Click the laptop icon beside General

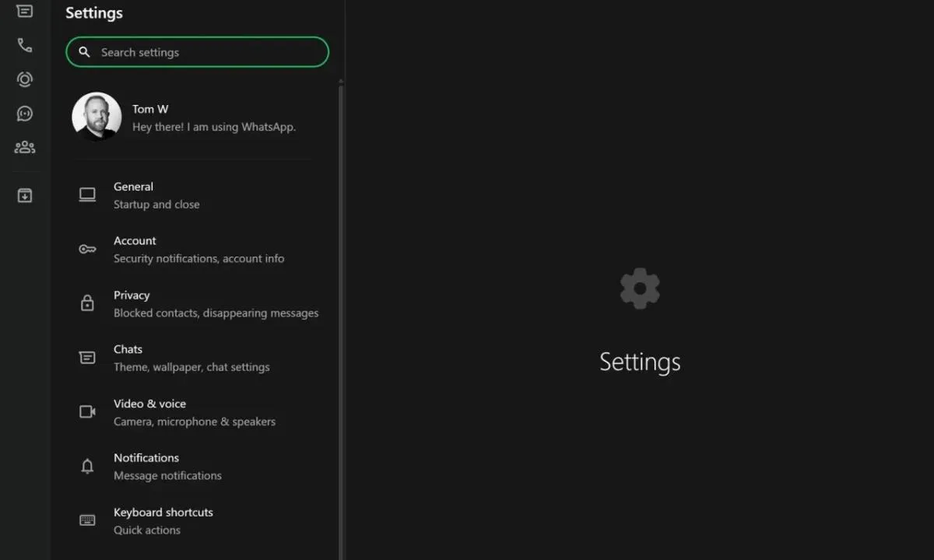click(x=87, y=195)
